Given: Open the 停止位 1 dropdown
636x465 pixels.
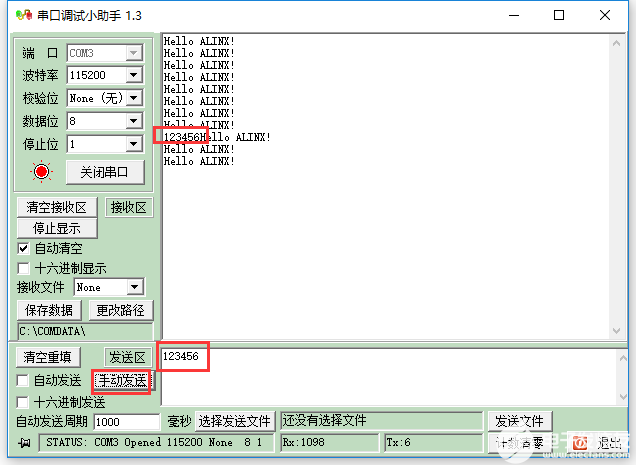Looking at the screenshot, I should tap(133, 144).
